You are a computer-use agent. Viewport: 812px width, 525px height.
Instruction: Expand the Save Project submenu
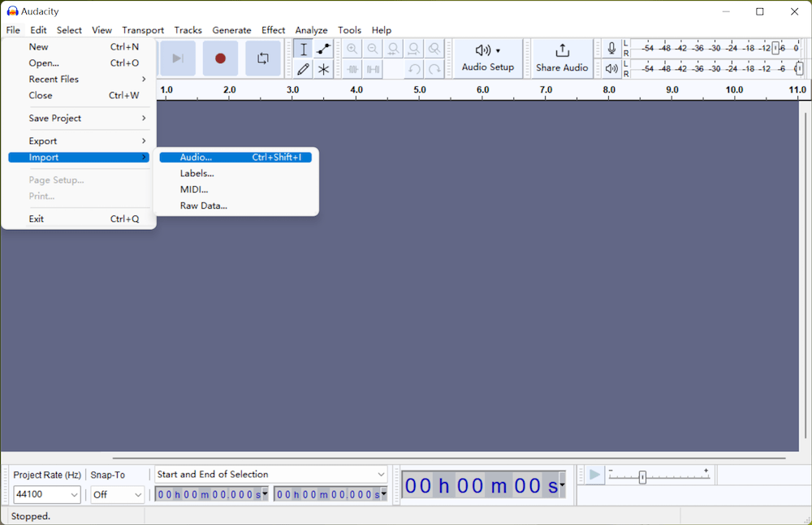(x=79, y=118)
